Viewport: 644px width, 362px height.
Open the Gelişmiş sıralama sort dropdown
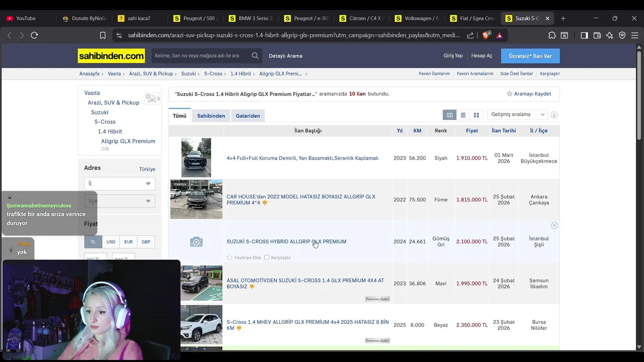pyautogui.click(x=517, y=115)
